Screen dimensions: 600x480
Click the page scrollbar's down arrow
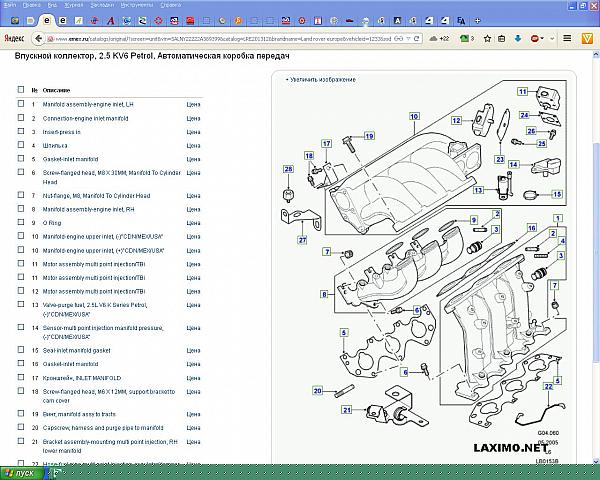596,461
